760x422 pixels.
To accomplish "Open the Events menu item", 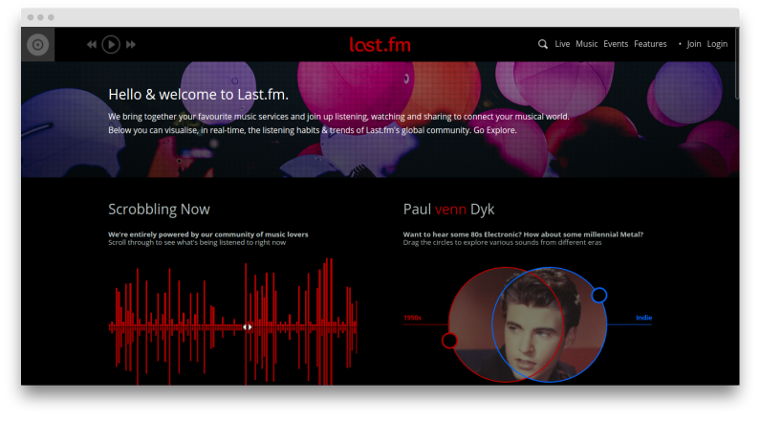I will coord(616,44).
